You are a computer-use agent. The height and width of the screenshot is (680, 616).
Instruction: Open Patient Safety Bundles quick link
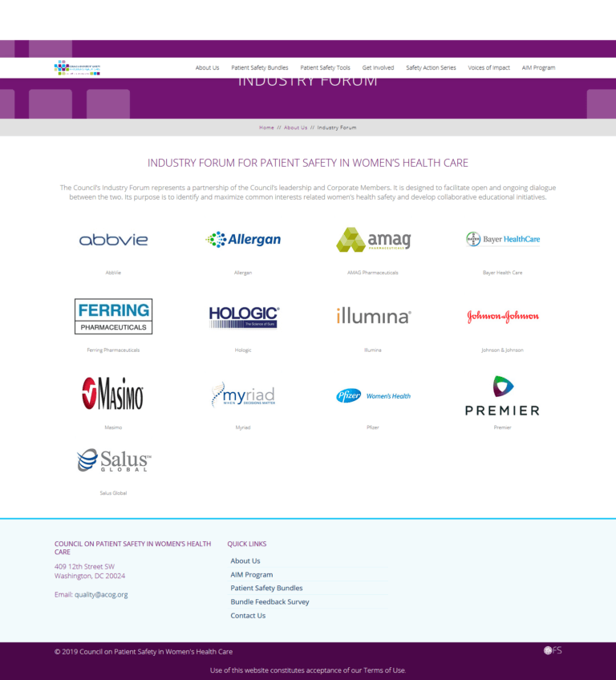coord(267,588)
